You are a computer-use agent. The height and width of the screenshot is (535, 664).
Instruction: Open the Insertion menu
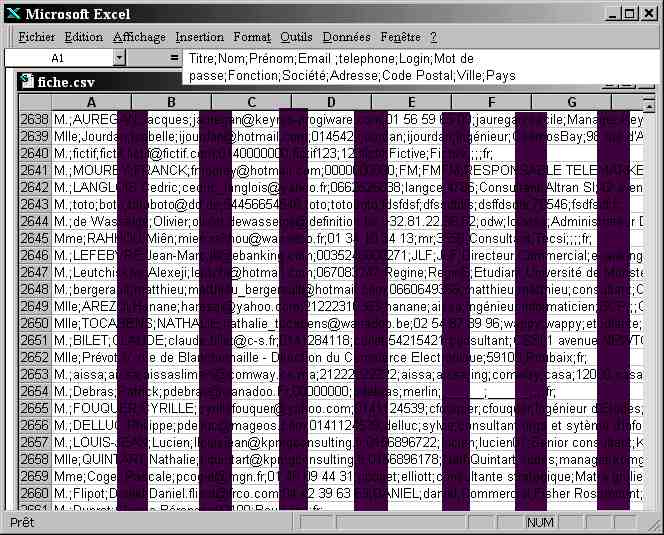[199, 37]
